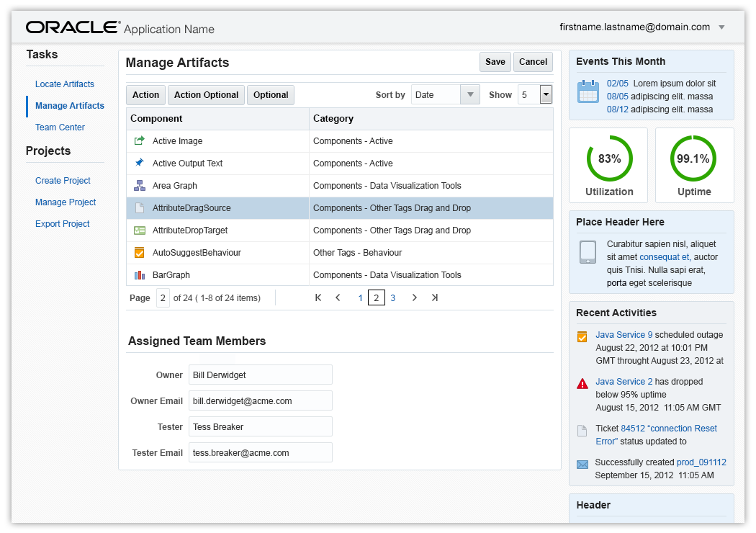Click the red warning icon in Recent Activities

tap(582, 384)
